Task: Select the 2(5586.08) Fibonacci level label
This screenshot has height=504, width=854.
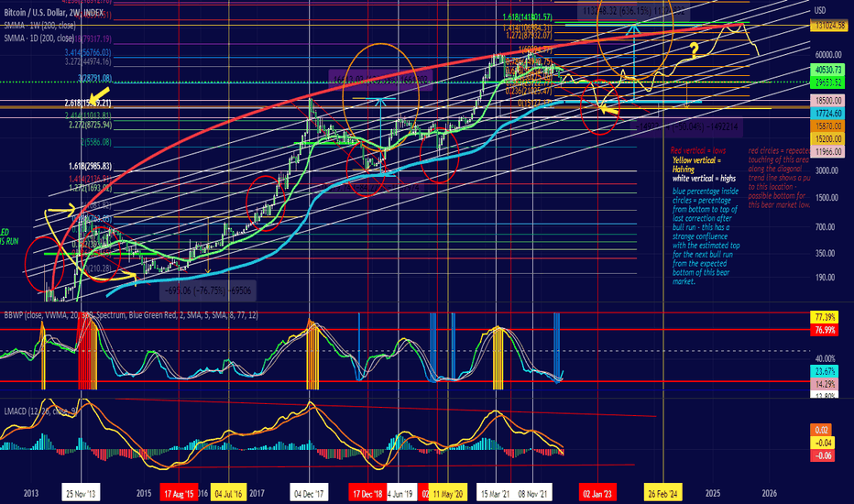Action: tap(96, 142)
